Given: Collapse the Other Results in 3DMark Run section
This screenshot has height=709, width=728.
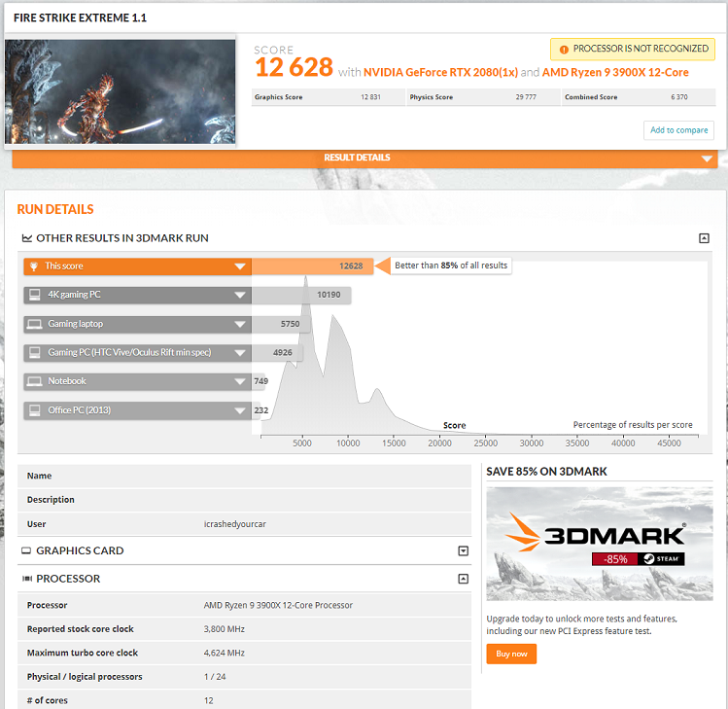Looking at the screenshot, I should pyautogui.click(x=704, y=238).
